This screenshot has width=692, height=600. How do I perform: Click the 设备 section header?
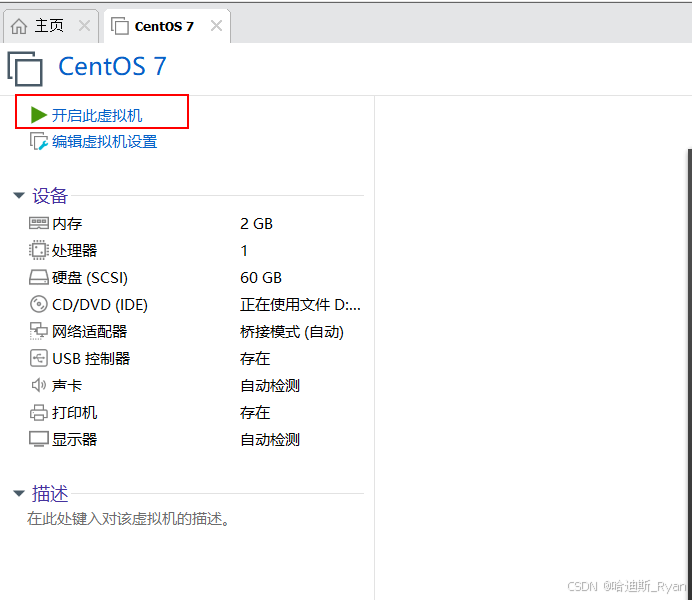tap(49, 195)
